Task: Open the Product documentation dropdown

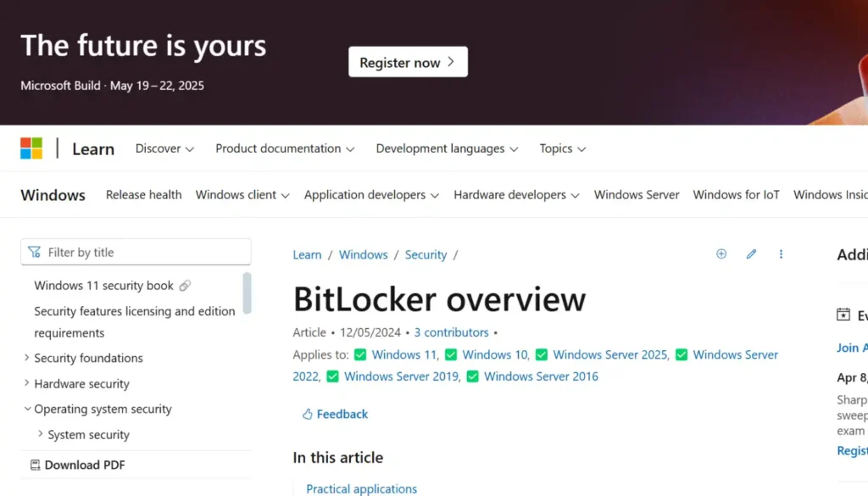Action: coord(285,148)
